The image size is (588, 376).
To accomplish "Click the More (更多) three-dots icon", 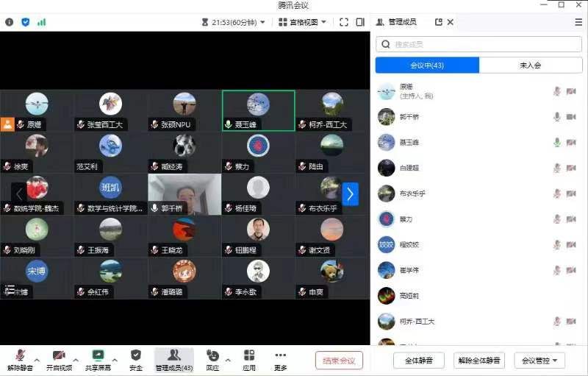I will coord(280,359).
